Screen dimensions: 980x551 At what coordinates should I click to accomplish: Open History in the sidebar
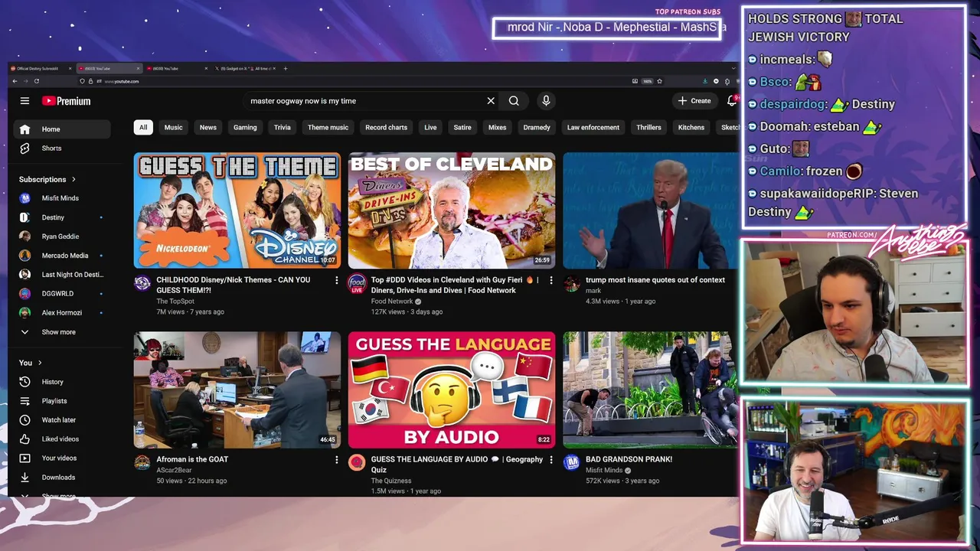(x=61, y=382)
